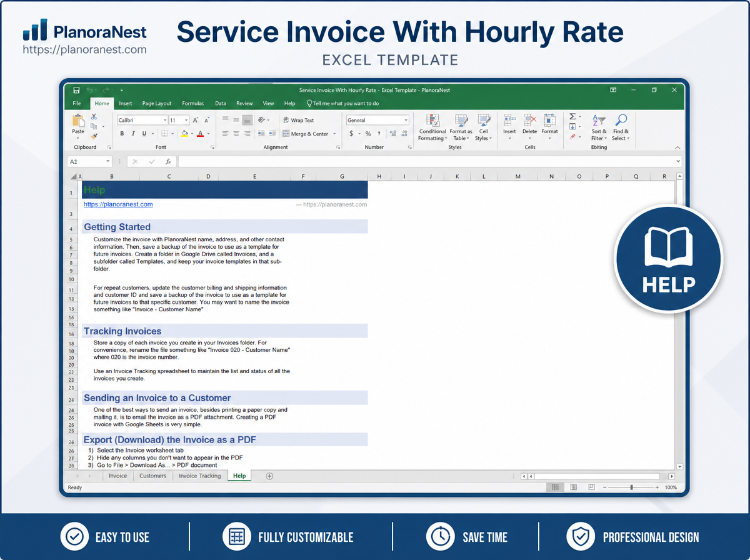750x560 pixels.
Task: Open the planoranest.com hyperlink in the sheet
Action: [118, 204]
